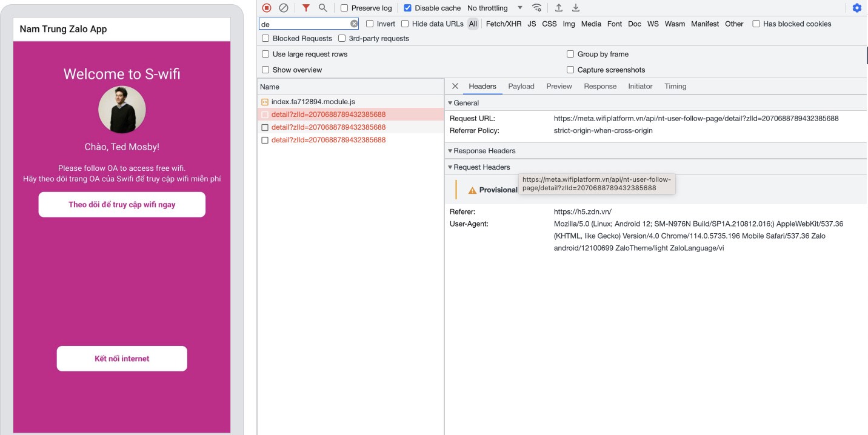Click the JS file icon beside index.fa712894.module.js
Screen dimensions: 868x435
[265, 102]
